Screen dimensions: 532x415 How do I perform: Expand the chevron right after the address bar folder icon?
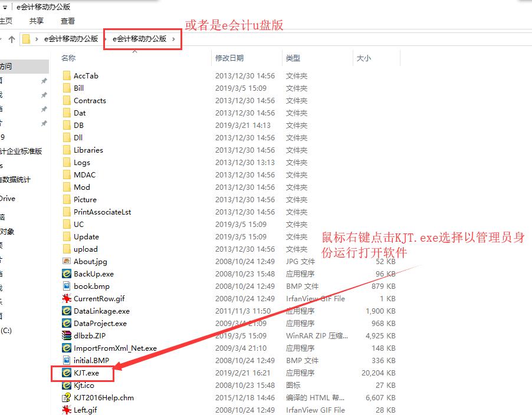tap(37, 39)
